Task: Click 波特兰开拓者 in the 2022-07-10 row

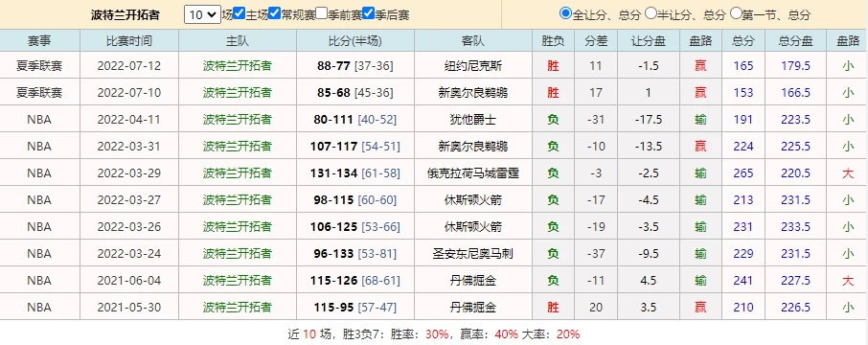Action: [237, 93]
